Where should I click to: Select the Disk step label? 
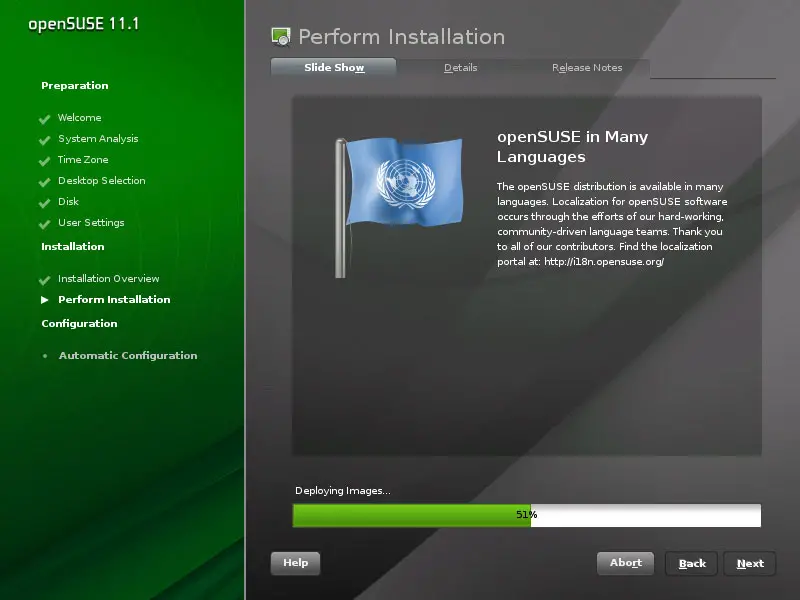(68, 202)
